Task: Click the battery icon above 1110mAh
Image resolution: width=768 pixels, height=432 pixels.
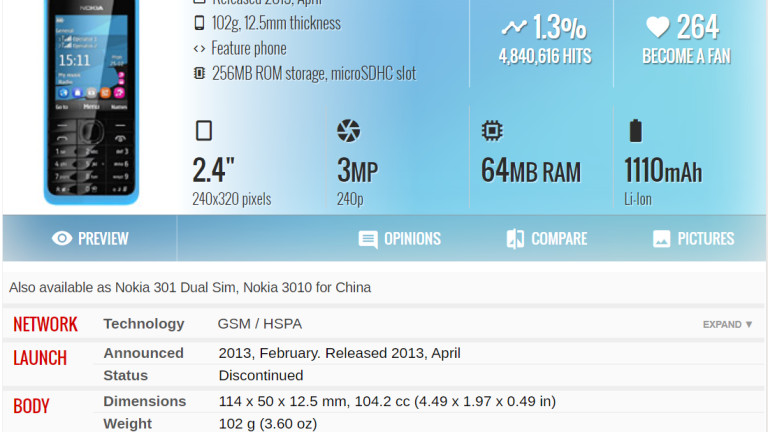Action: 634,130
